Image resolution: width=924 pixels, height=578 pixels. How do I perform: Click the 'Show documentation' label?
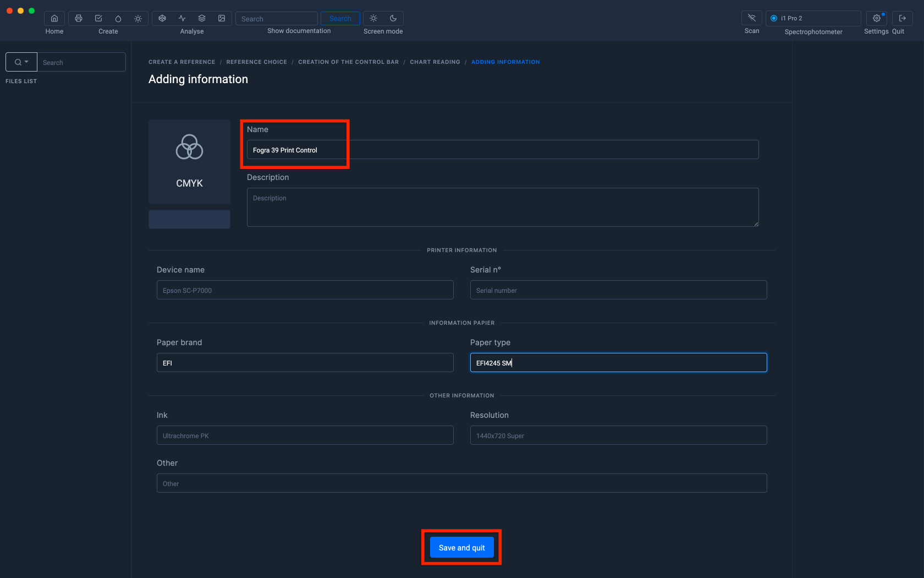pyautogui.click(x=299, y=31)
